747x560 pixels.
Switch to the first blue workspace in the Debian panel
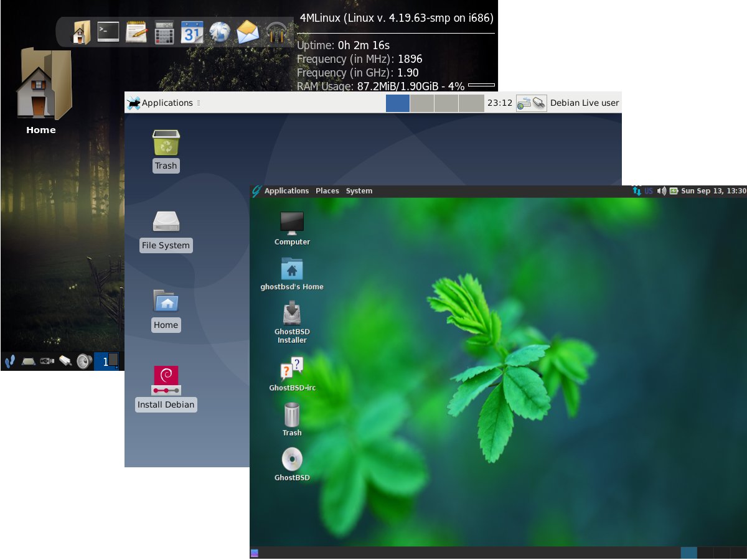click(398, 103)
